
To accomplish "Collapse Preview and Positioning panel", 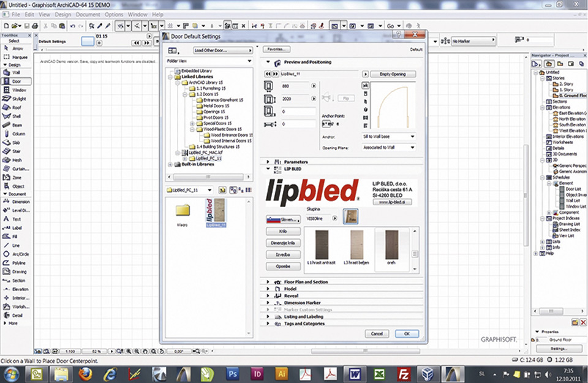I will (268, 62).
